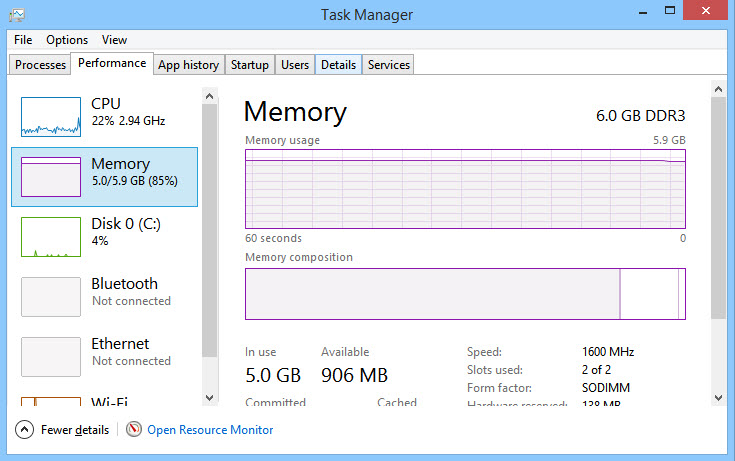Click the CPU usage graph thumbnail
The image size is (735, 461).
[51, 117]
